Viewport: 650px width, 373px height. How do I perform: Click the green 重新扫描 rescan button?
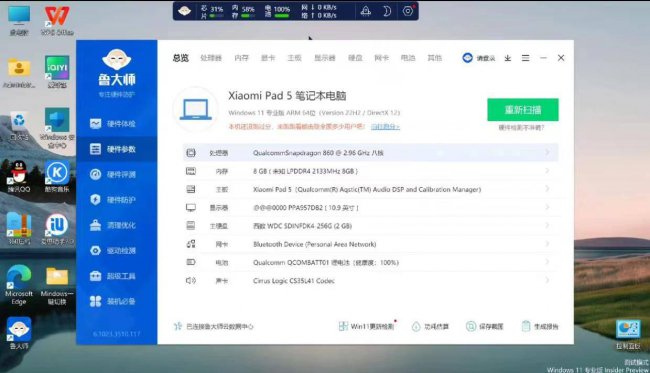tap(523, 110)
